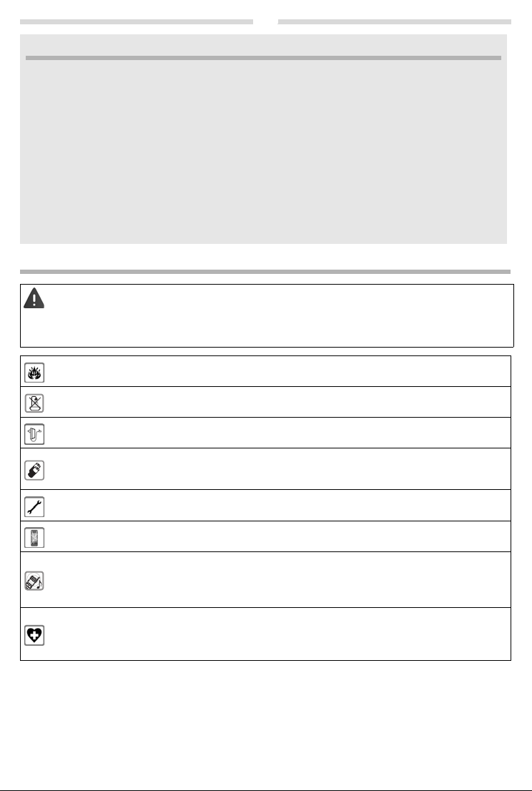Click the heart with medical cross icon
532x791 pixels.
point(34,636)
